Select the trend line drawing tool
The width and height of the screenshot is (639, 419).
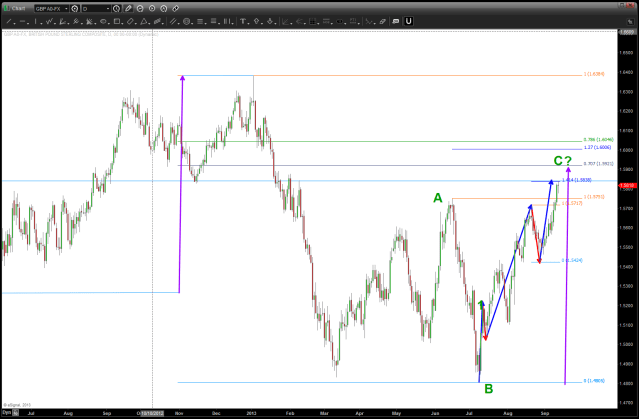[x=9, y=21]
